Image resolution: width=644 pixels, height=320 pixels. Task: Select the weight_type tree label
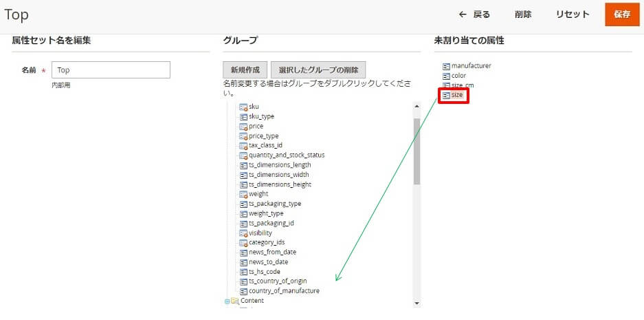(266, 213)
